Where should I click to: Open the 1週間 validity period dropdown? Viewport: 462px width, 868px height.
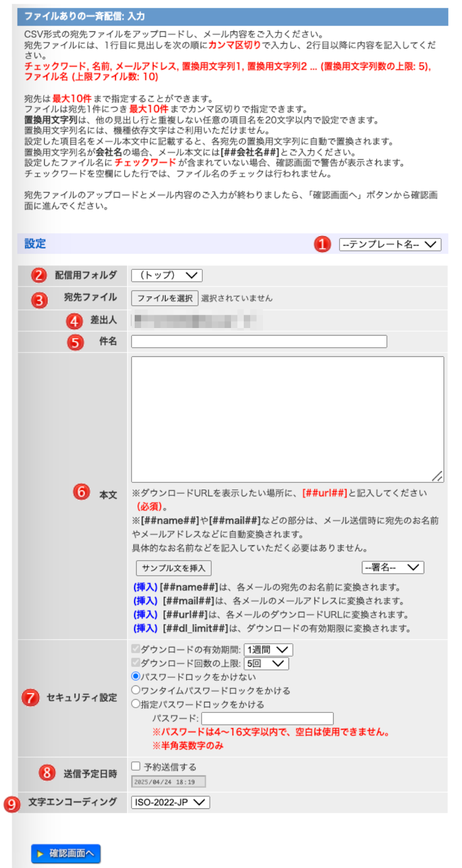coord(268,650)
